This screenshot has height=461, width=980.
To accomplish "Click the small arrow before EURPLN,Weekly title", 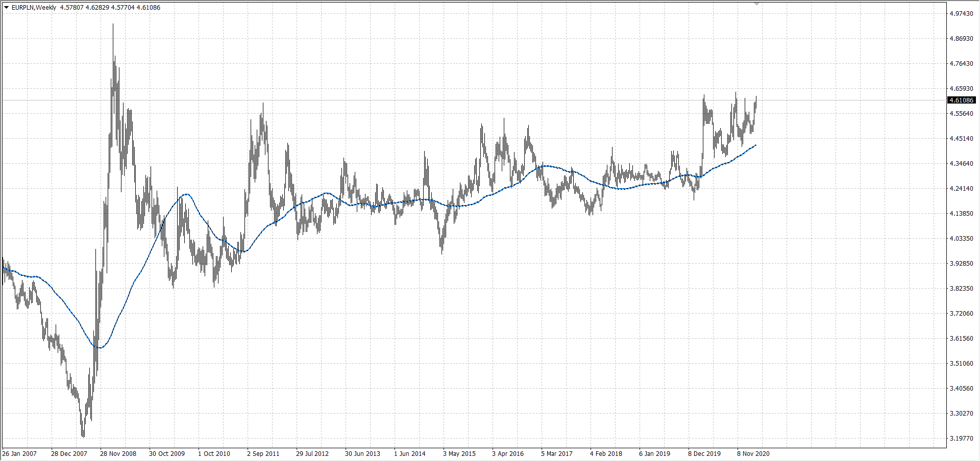I will 6,8.
